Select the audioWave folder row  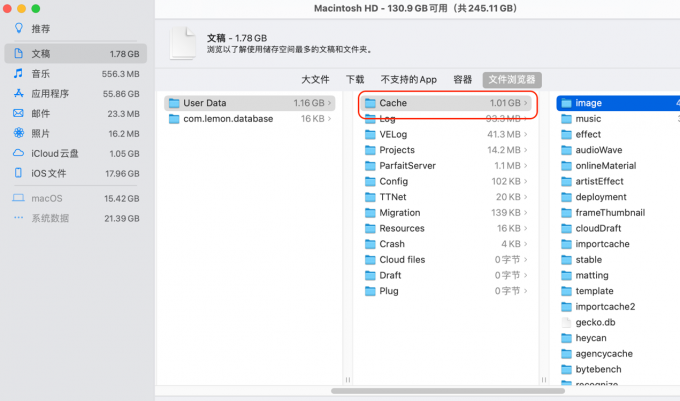tap(618, 150)
